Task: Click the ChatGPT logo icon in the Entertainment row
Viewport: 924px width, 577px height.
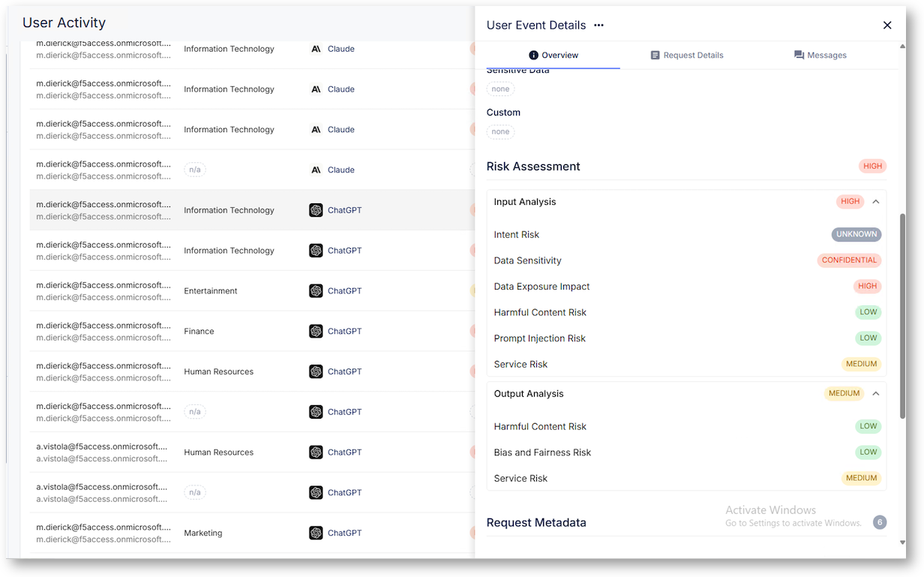Action: click(316, 291)
